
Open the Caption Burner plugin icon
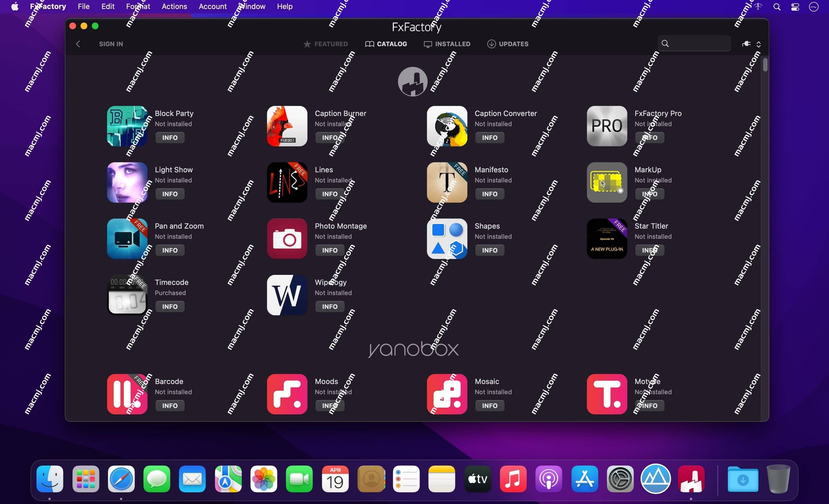click(x=287, y=126)
